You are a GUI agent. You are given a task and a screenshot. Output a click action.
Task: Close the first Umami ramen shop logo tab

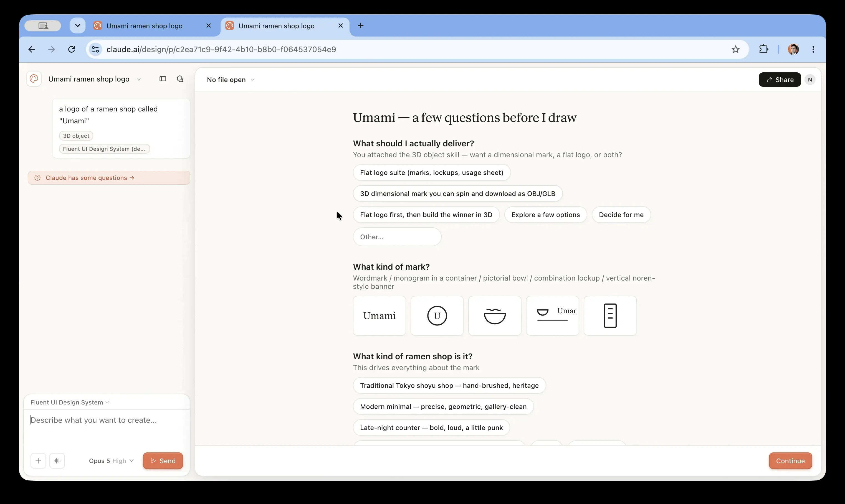(209, 26)
